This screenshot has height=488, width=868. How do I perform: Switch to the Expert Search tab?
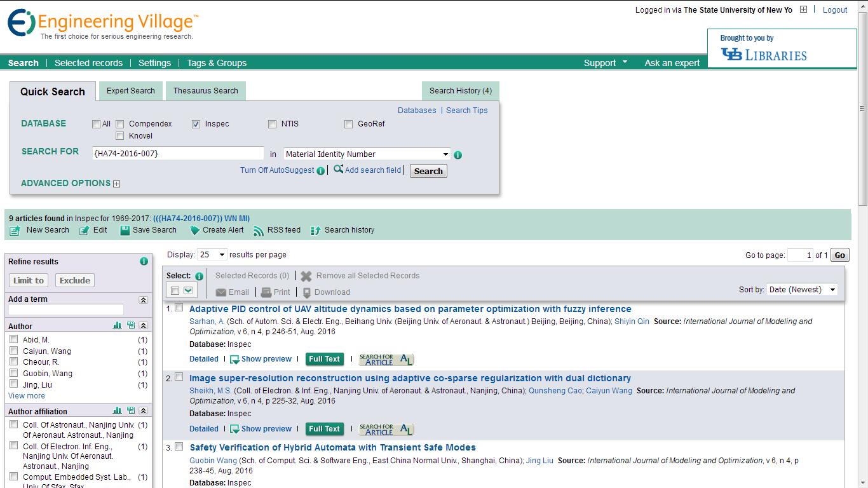[131, 91]
